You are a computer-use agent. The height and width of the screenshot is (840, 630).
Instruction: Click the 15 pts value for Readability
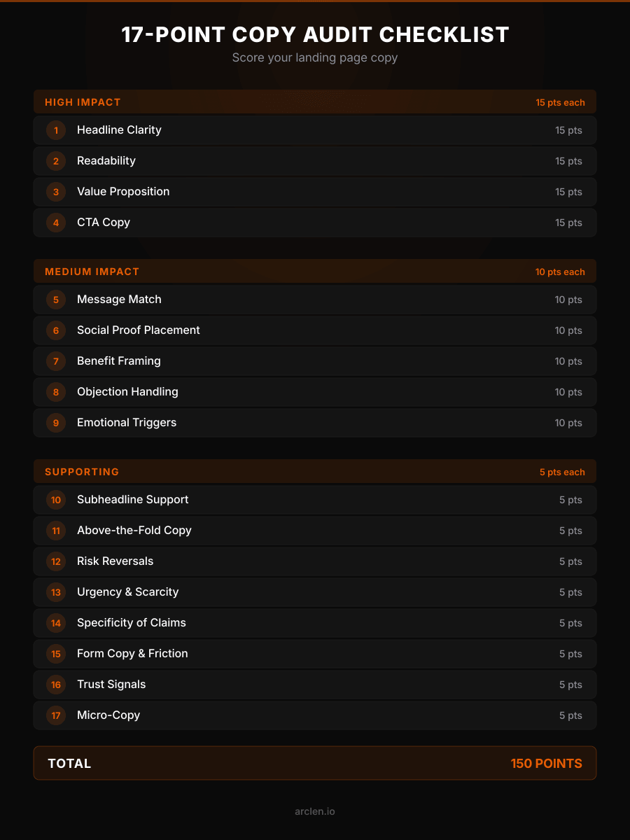pos(568,161)
